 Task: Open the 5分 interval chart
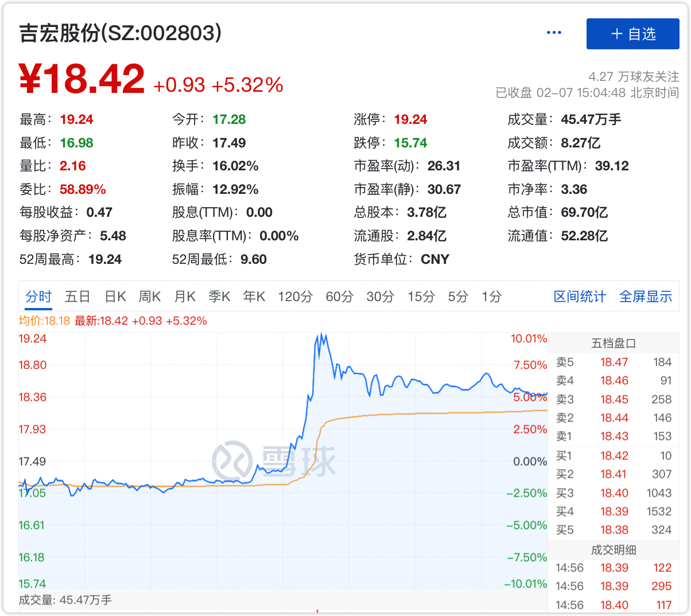(x=458, y=297)
